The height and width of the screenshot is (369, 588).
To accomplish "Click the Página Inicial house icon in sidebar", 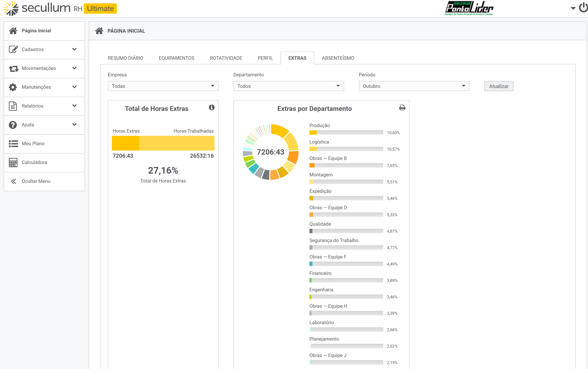I will tap(13, 30).
